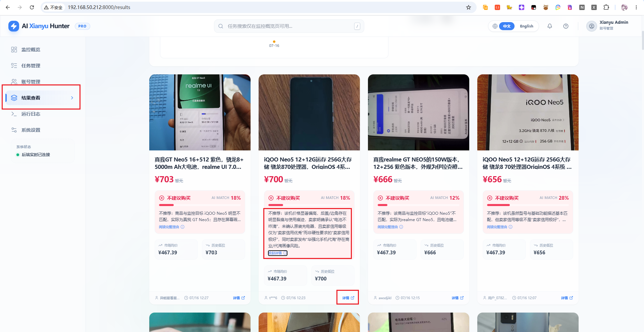Open 系统设置 in the sidebar
This screenshot has height=332, width=644.
pyautogui.click(x=43, y=130)
